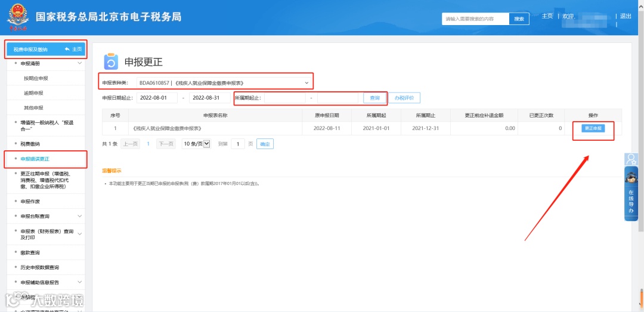Expand the 申报表（财务报表）查询及打印 section
This screenshot has width=644, height=312.
coord(80,234)
